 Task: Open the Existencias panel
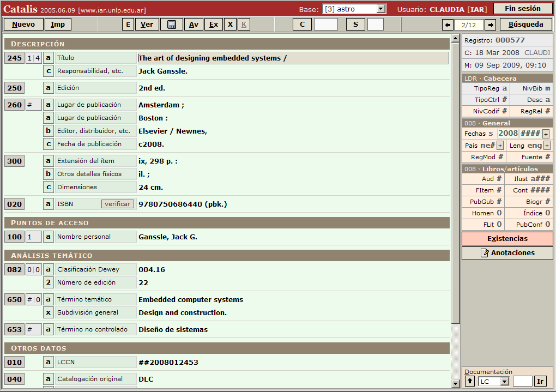[x=507, y=239]
